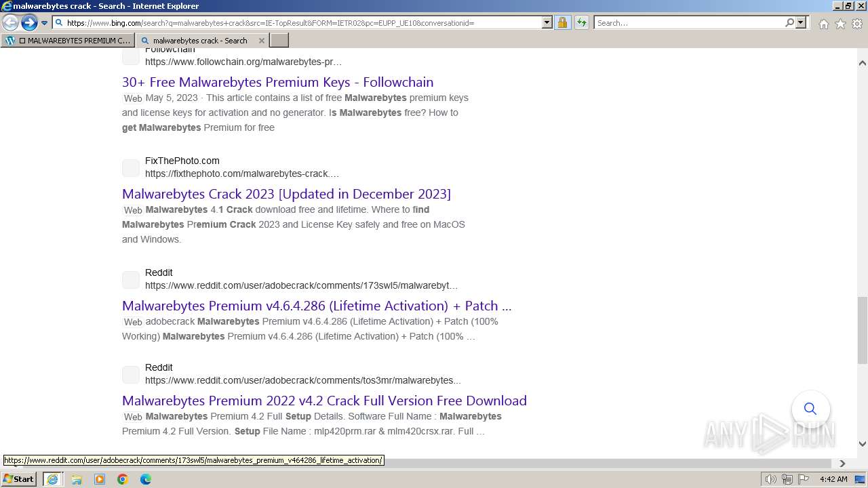This screenshot has height=488, width=868.
Task: Open Malwarebytes Premium v4.6.4.286 Reddit link
Action: [317, 306]
